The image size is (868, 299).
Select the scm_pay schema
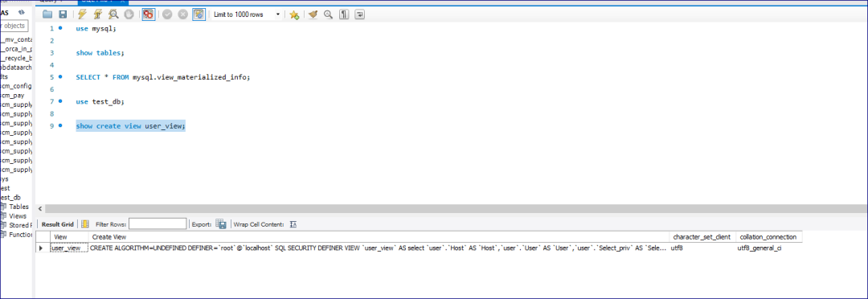(11, 95)
